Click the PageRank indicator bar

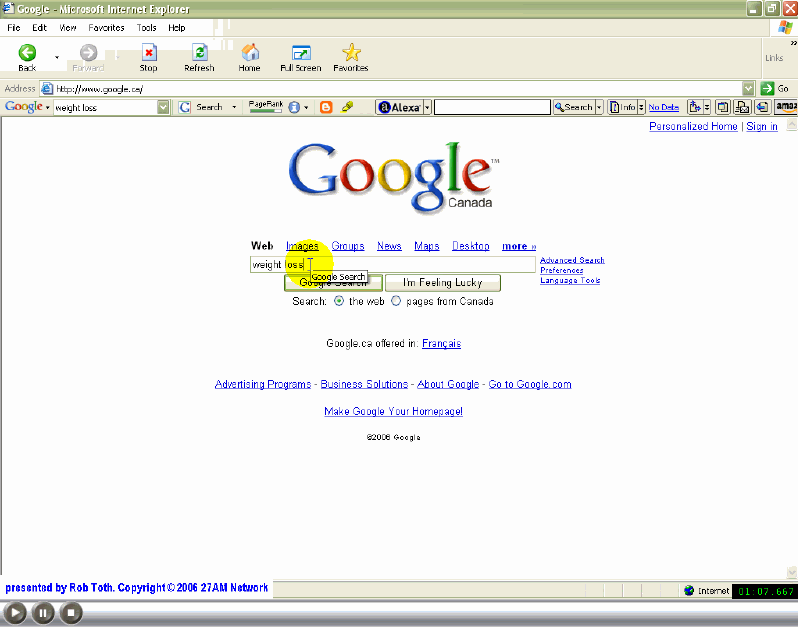tap(265, 107)
